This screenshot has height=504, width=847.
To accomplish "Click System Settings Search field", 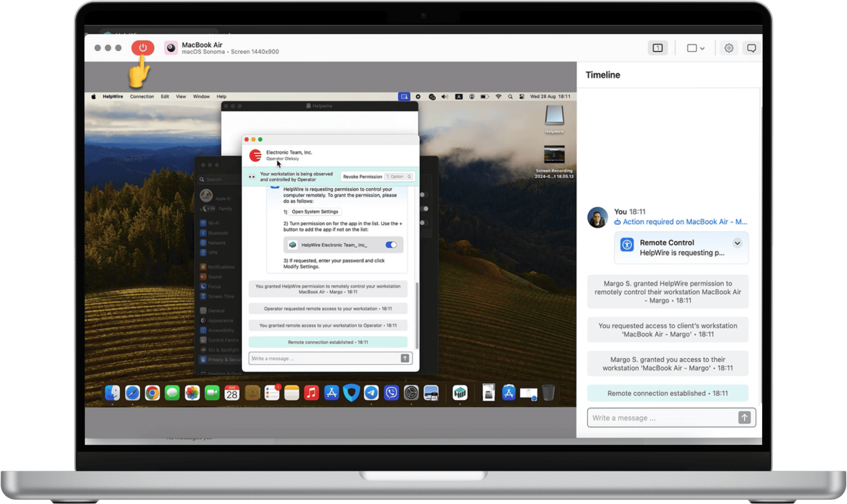I will coord(219,179).
